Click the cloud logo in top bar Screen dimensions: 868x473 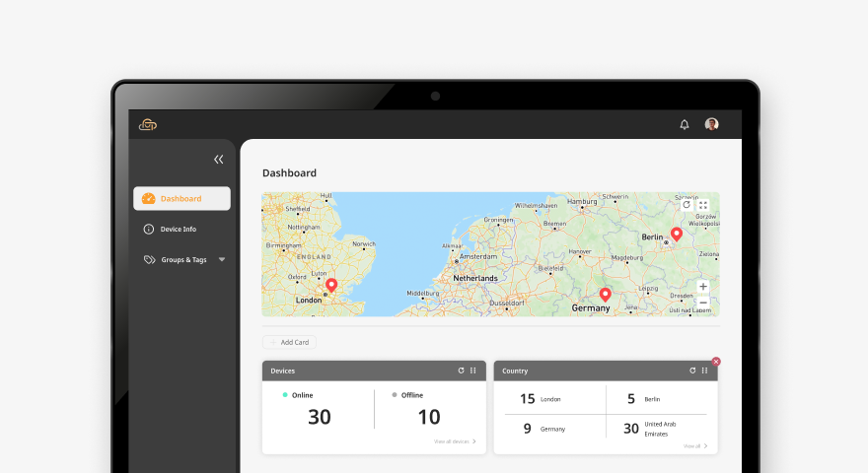tap(148, 124)
